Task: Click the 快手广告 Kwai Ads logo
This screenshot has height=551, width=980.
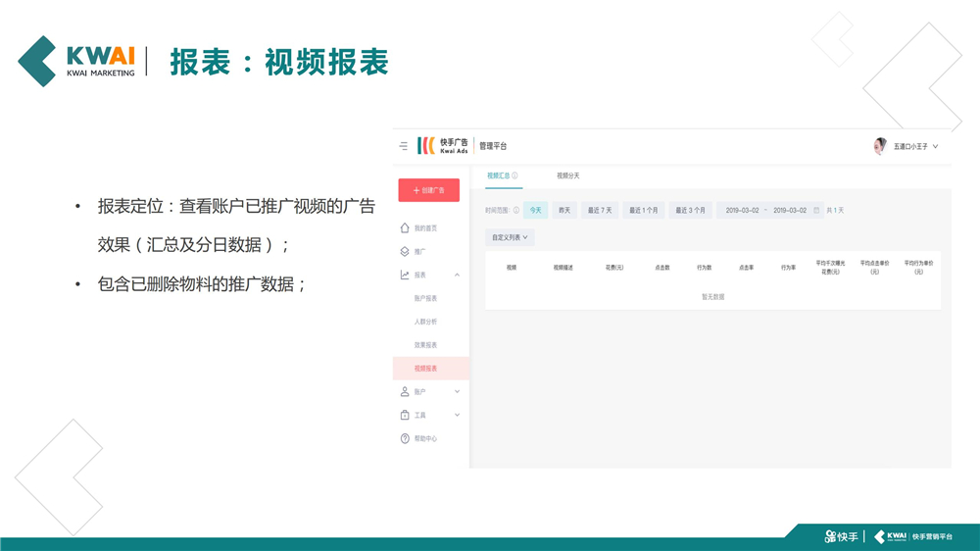Action: click(443, 146)
